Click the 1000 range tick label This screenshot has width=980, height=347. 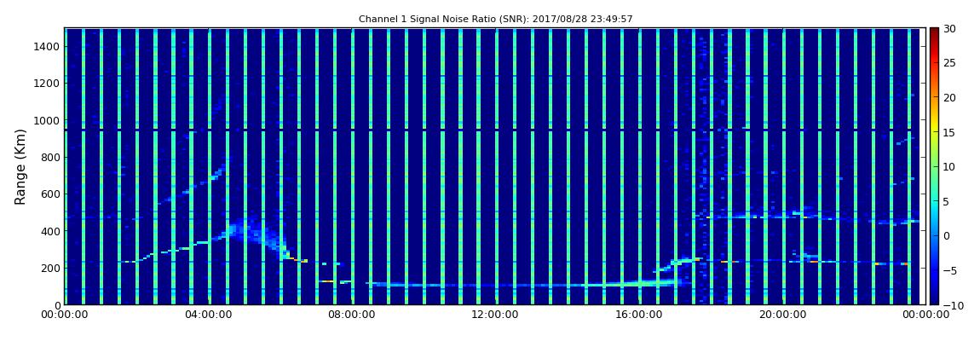click(x=47, y=120)
